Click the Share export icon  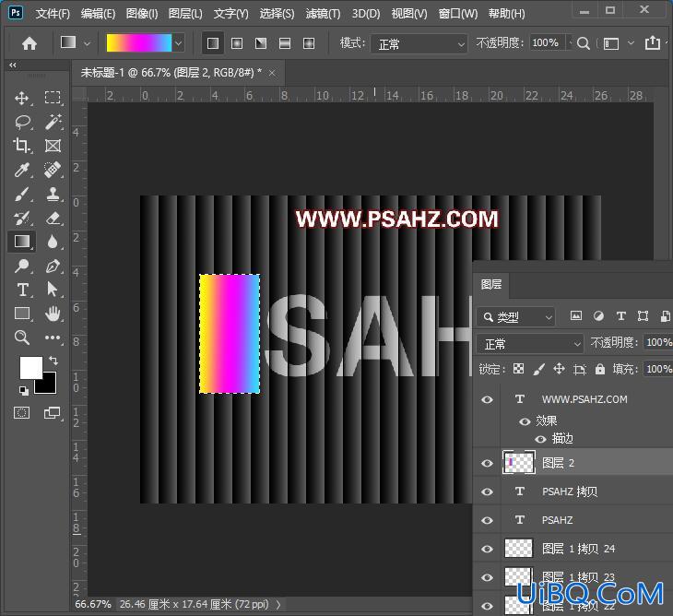click(x=653, y=43)
